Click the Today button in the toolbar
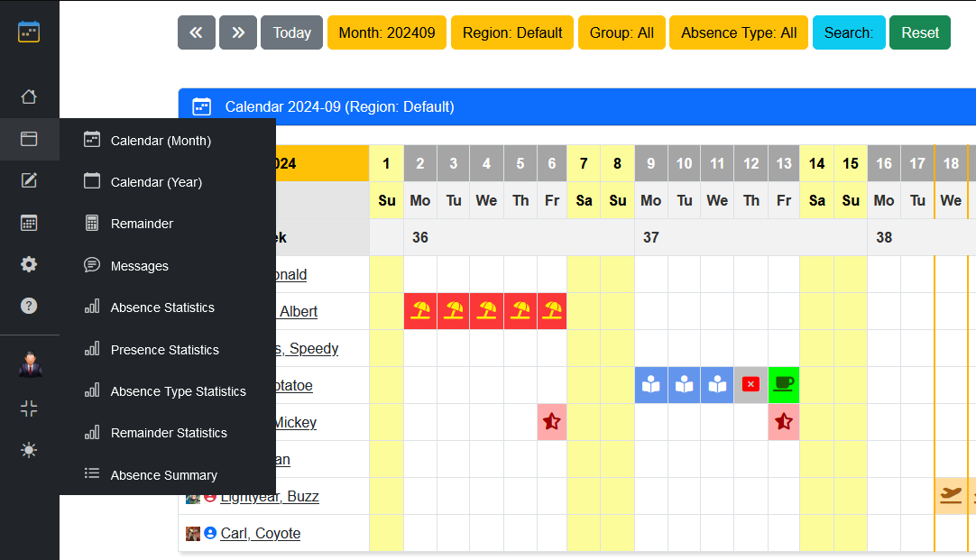 pos(291,32)
